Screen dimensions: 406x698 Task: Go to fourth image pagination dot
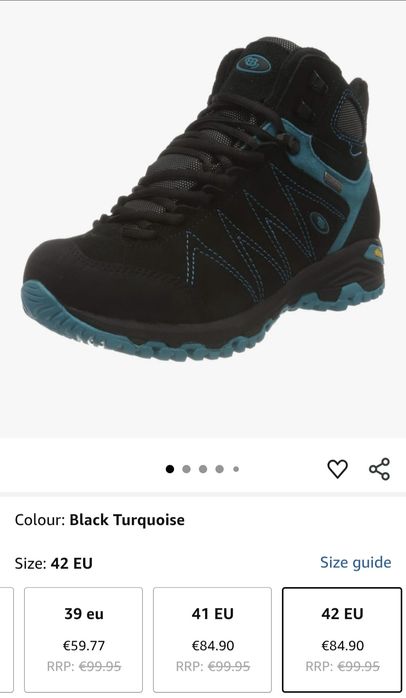click(x=219, y=469)
